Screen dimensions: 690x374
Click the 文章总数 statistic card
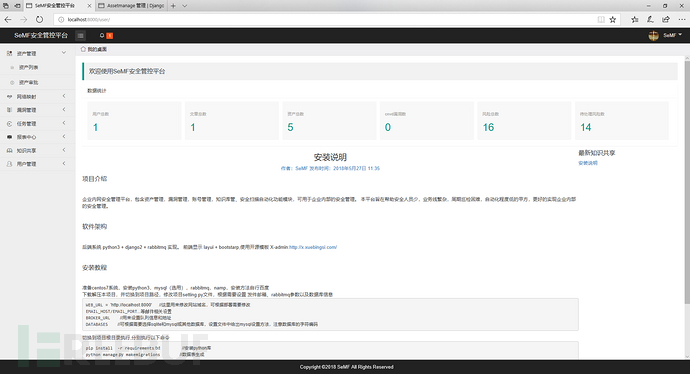click(231, 121)
